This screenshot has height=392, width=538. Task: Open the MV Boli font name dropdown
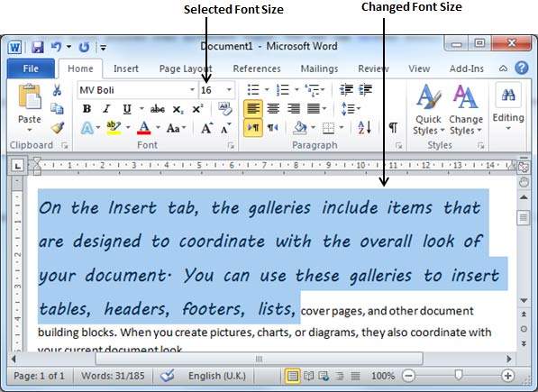pos(192,90)
